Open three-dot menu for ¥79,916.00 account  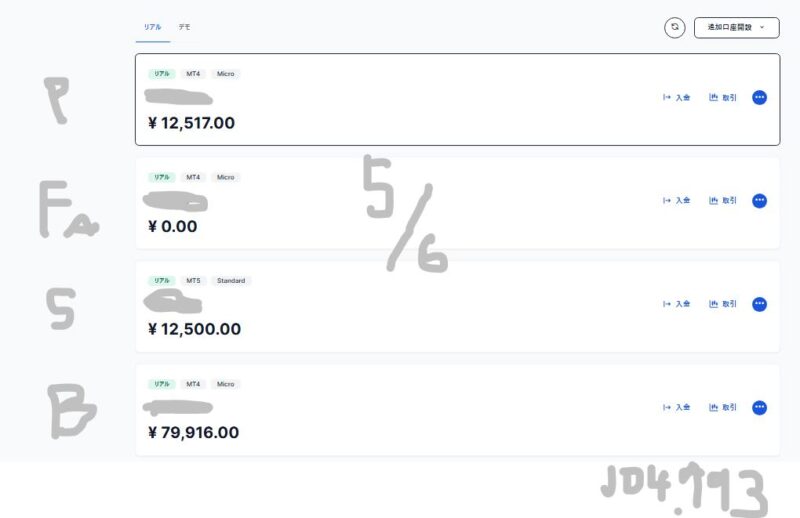(x=759, y=407)
